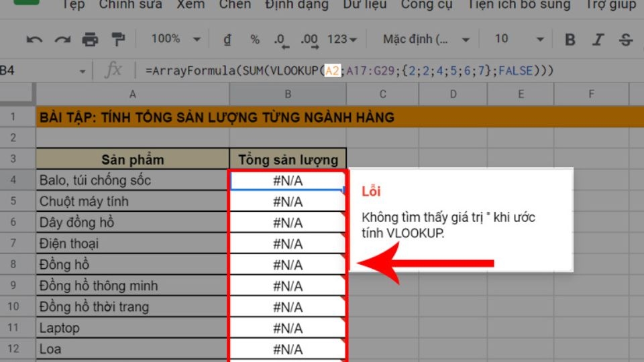The image size is (644, 362).
Task: Click cell Điện thoại
Action: [133, 243]
